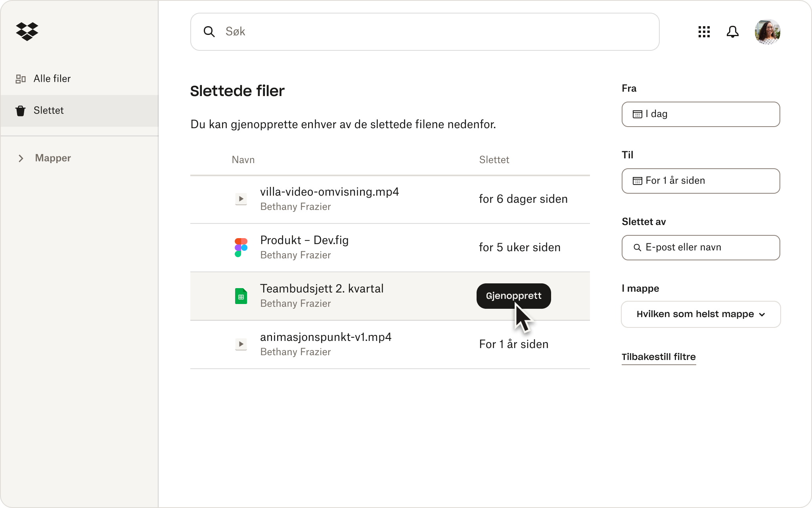The height and width of the screenshot is (508, 812).
Task: Select file Produkt – Dev.fig
Action: click(304, 240)
